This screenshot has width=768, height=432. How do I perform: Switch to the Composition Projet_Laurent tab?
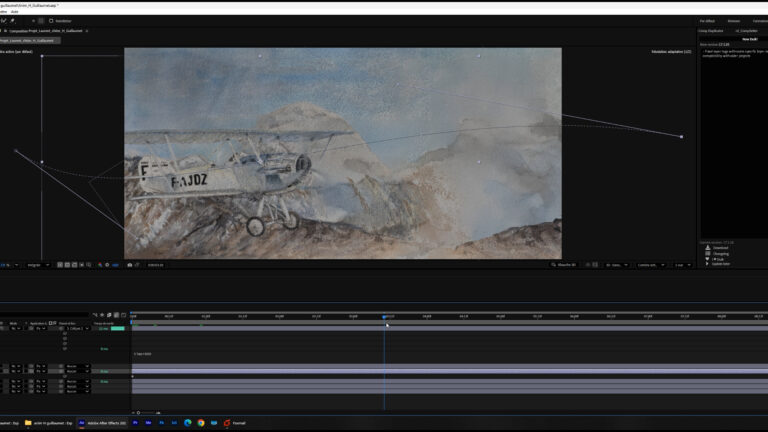click(x=46, y=31)
